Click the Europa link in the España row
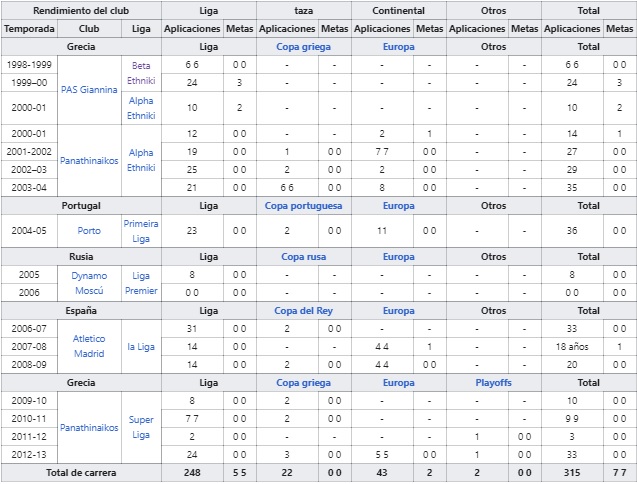 coord(398,311)
